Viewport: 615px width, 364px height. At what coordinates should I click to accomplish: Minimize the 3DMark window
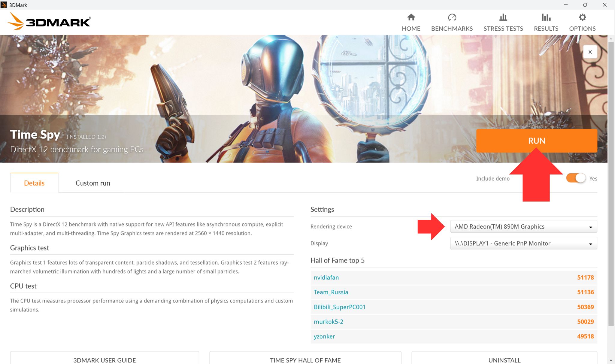pos(566,5)
